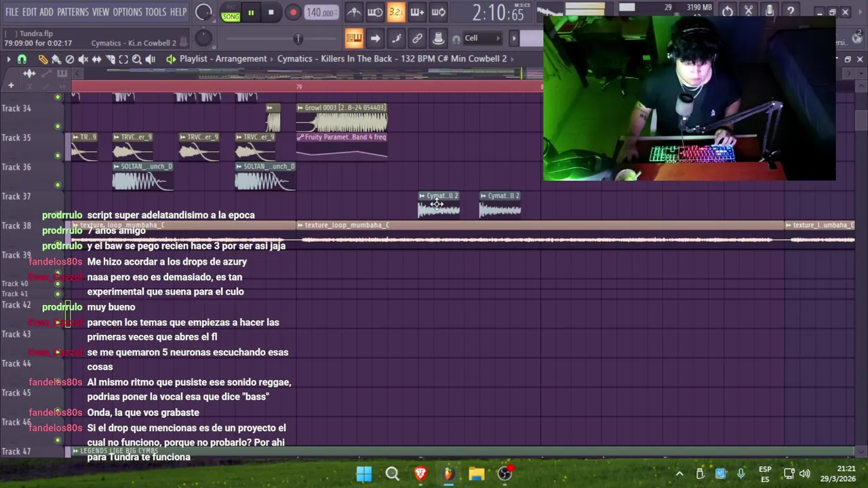
Task: Toggle blend recording overdub icon
Action: [417, 12]
